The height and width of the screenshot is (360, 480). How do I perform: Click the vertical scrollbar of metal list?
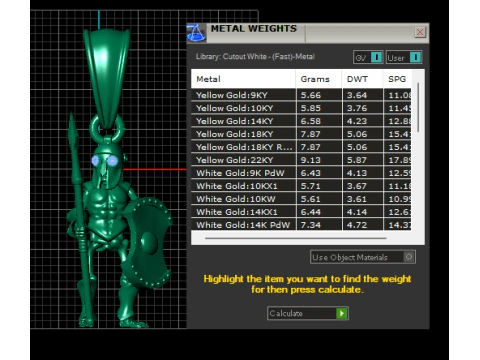click(418, 107)
